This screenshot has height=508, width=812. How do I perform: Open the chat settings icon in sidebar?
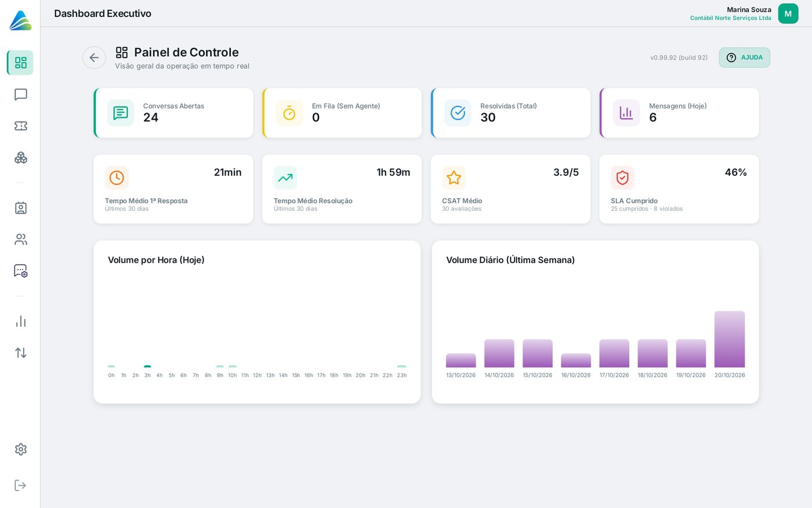point(20,271)
